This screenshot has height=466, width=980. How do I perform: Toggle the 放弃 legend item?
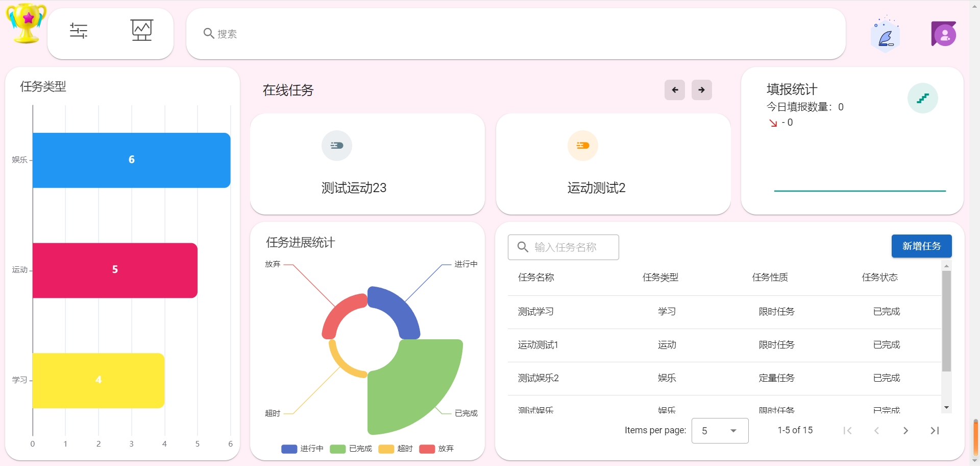[x=436, y=449]
